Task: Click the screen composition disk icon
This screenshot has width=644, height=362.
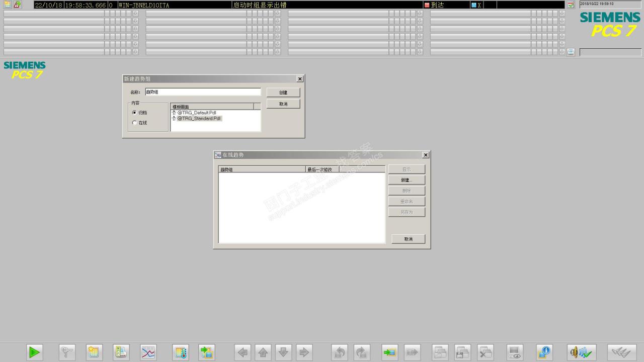Action: pyautogui.click(x=462, y=352)
